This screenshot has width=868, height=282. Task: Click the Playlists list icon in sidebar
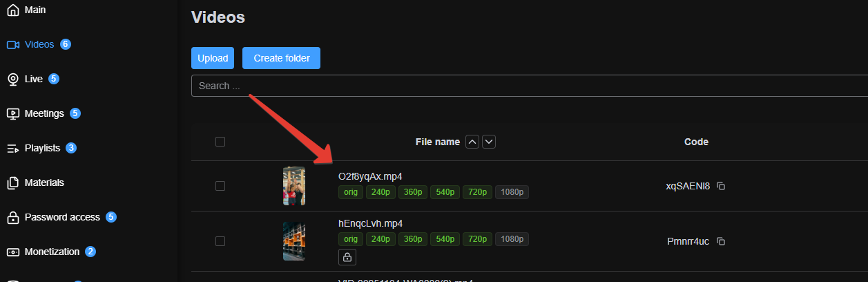[12, 149]
